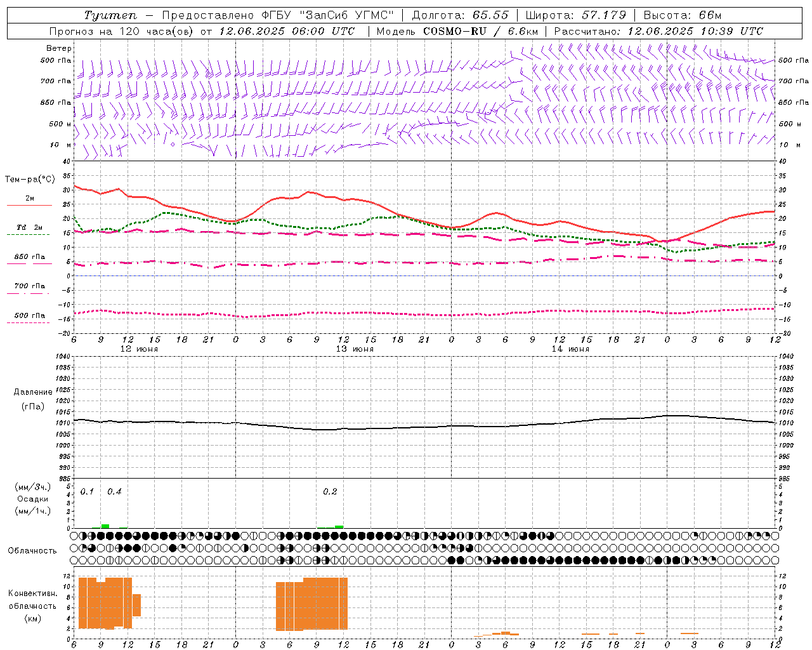Click the black surface pressure curve
The width and height of the screenshot is (812, 650).
[x=425, y=427]
